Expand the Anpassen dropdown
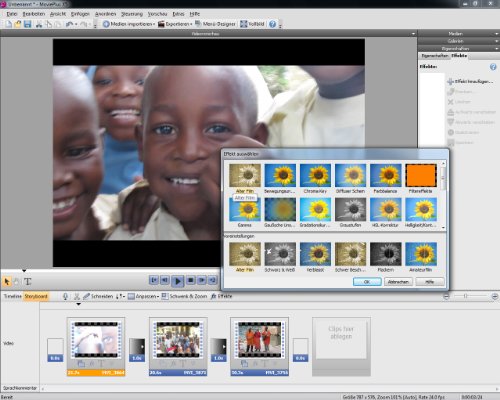 click(143, 296)
